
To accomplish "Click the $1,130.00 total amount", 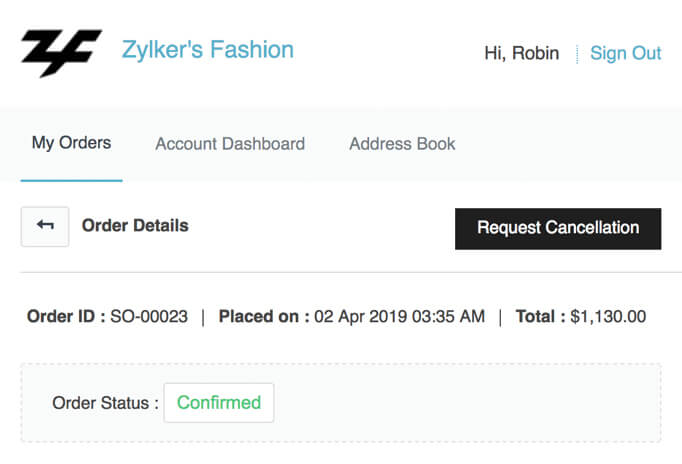I will click(x=608, y=317).
